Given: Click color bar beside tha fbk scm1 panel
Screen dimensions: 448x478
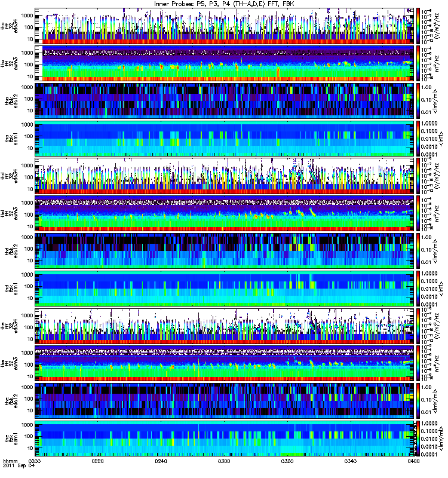Looking at the screenshot, I should [418, 139].
